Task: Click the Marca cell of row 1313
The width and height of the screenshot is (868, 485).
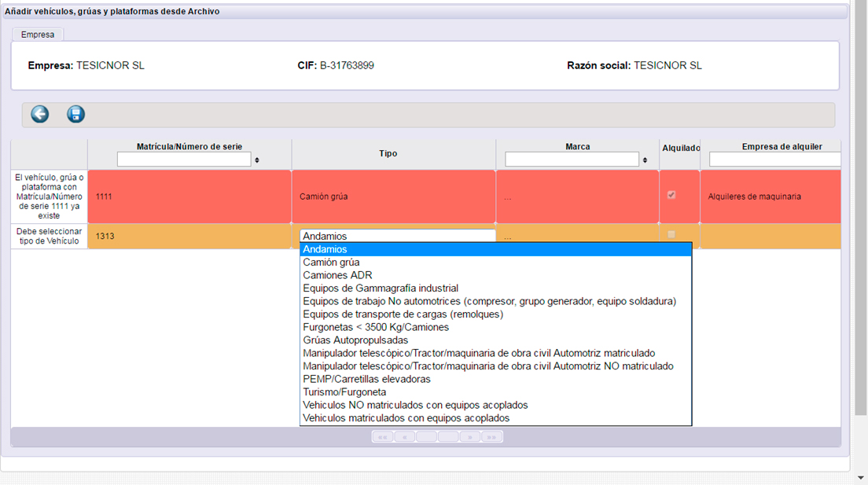Action: [577, 237]
